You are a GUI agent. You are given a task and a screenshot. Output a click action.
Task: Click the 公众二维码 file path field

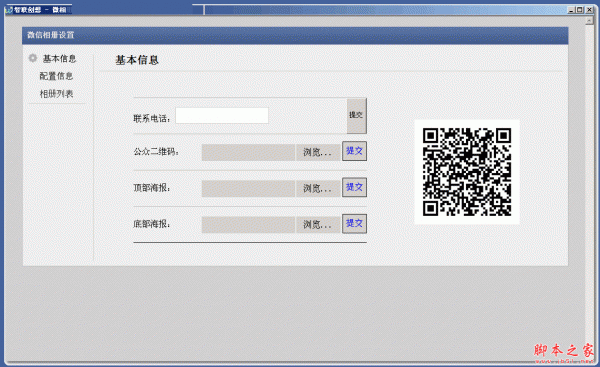(248, 152)
